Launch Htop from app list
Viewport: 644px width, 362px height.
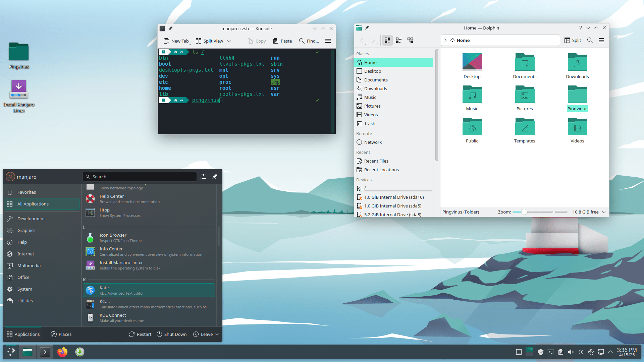[x=149, y=213]
